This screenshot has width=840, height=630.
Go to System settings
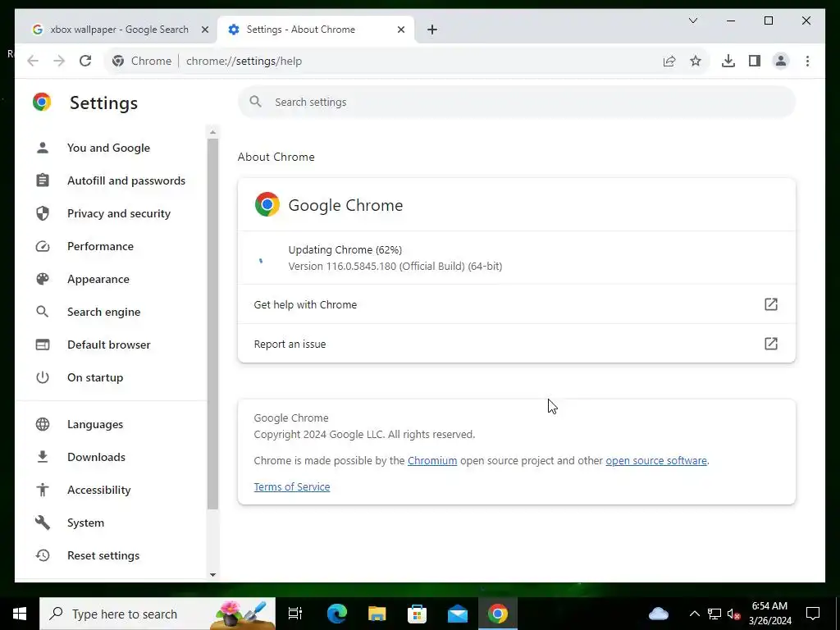[85, 523]
